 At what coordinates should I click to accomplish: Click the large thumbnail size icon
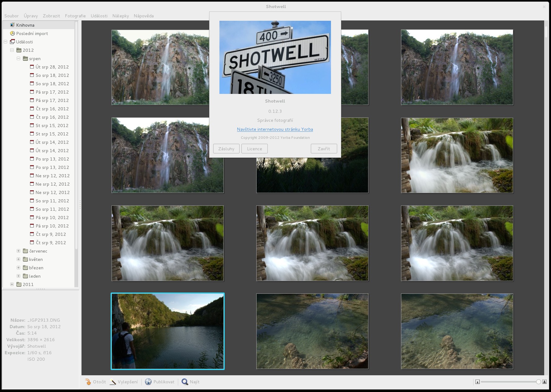tap(544, 382)
